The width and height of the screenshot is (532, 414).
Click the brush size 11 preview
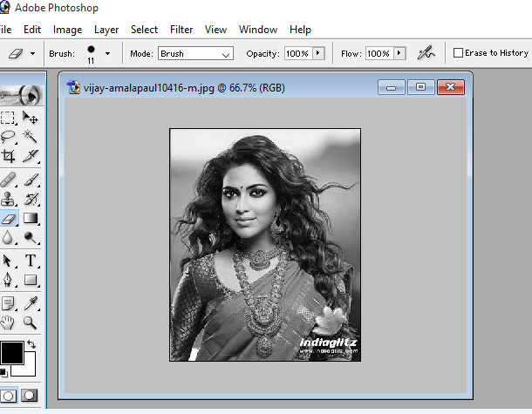coord(91,54)
